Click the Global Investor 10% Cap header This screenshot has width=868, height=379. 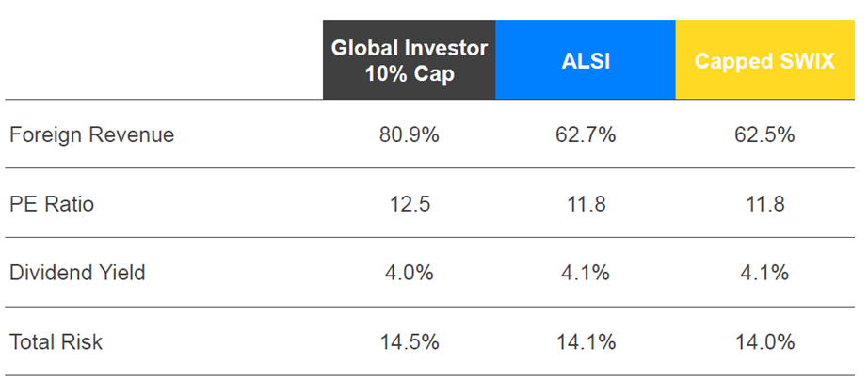409,60
